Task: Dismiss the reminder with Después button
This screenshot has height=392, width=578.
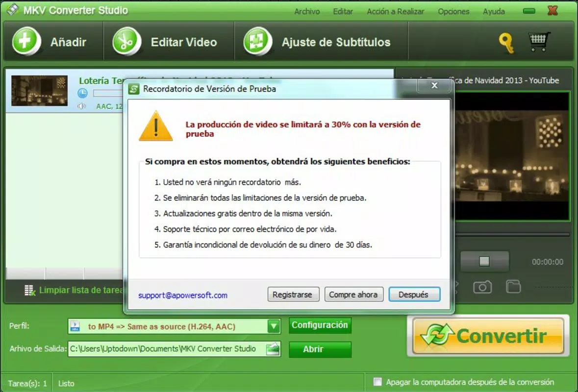Action: (x=414, y=294)
